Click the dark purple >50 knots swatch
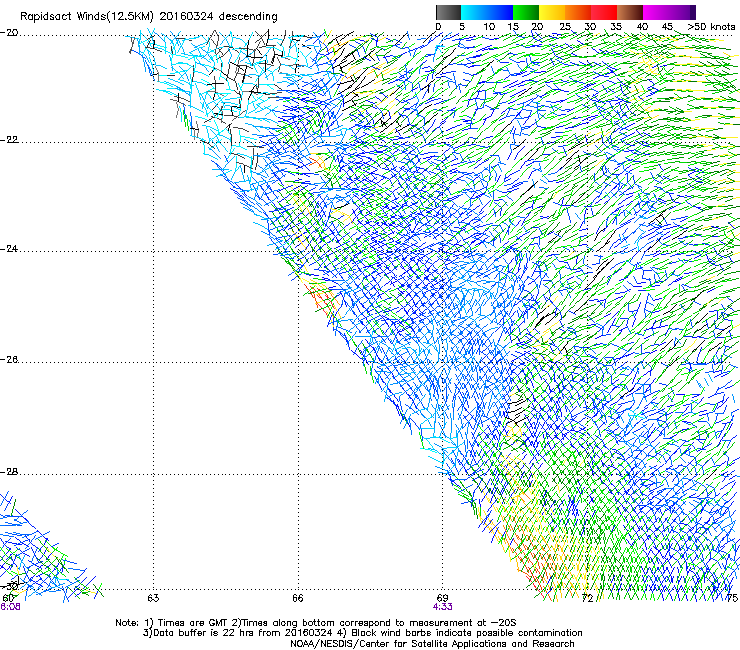The width and height of the screenshot is (740, 650). coord(693,12)
